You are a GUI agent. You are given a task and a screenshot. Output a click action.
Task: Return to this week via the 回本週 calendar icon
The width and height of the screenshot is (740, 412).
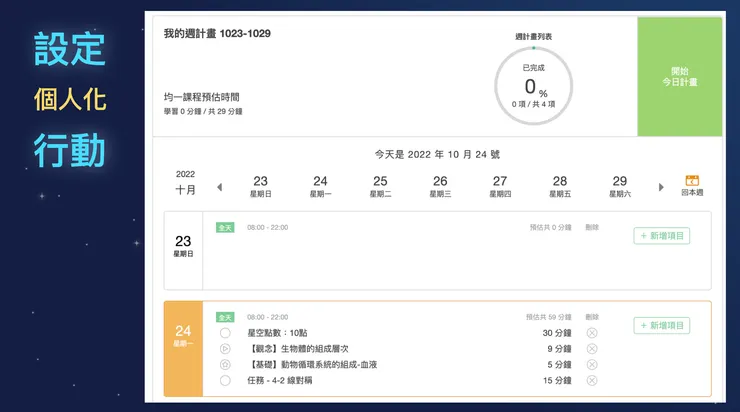pos(692,185)
